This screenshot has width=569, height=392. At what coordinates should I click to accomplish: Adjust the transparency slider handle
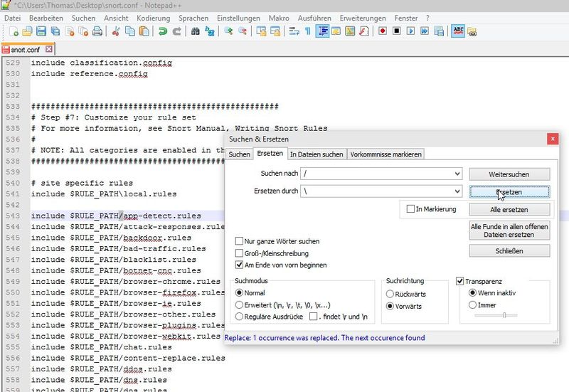pos(504,315)
